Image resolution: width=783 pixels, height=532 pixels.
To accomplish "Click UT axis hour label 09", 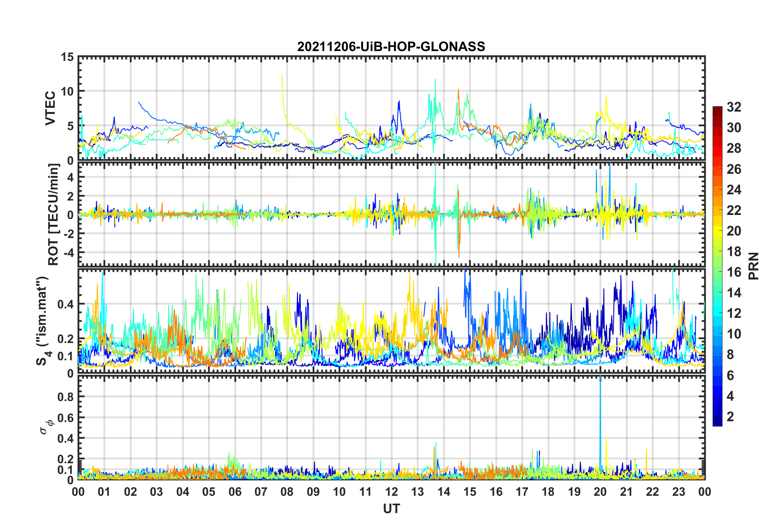I will 313,492.
